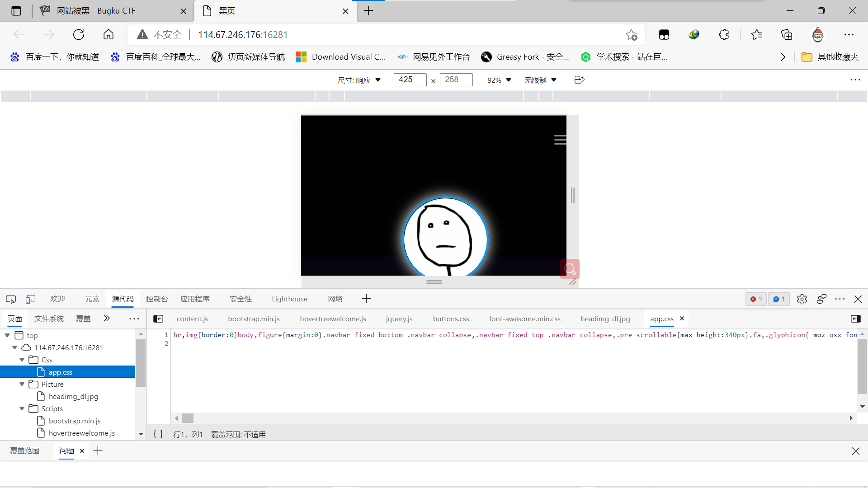
Task: Click the rotate device icon
Action: coord(579,80)
